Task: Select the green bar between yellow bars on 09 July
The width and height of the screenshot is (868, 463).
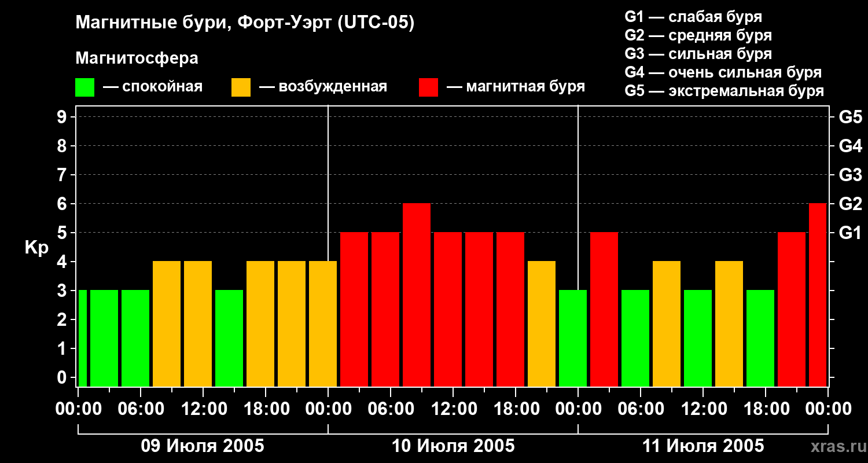Action: 229,338
